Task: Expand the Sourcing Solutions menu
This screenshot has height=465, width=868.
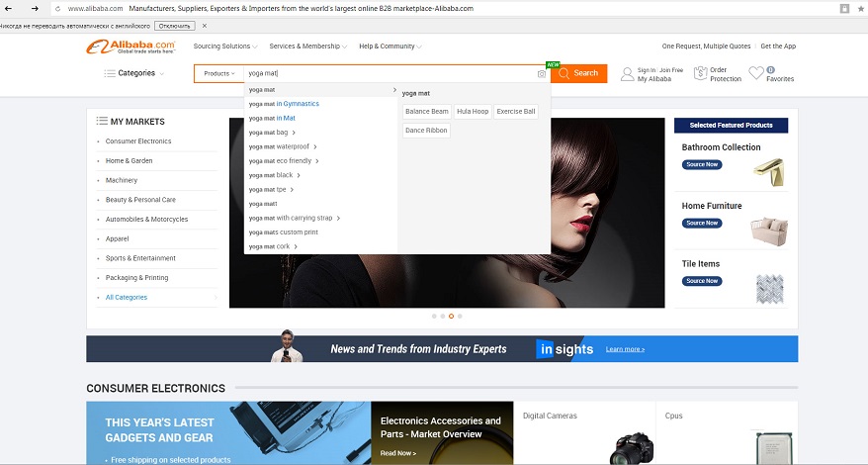Action: tap(225, 46)
